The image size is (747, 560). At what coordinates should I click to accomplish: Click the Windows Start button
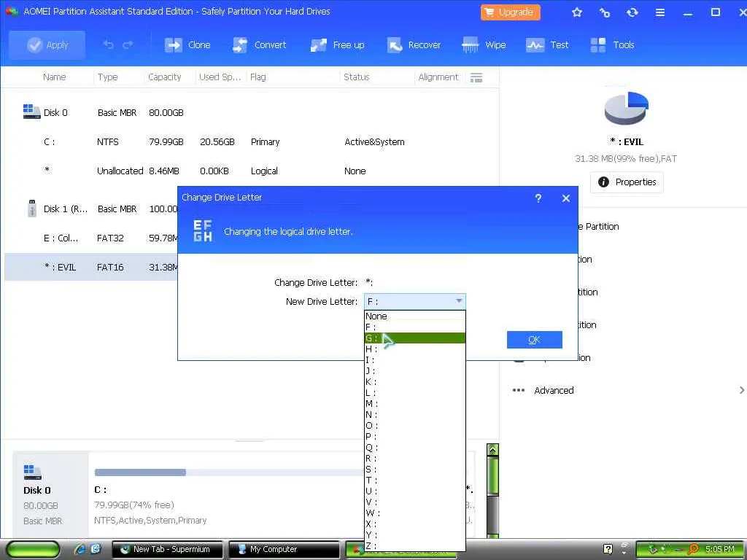(34, 550)
